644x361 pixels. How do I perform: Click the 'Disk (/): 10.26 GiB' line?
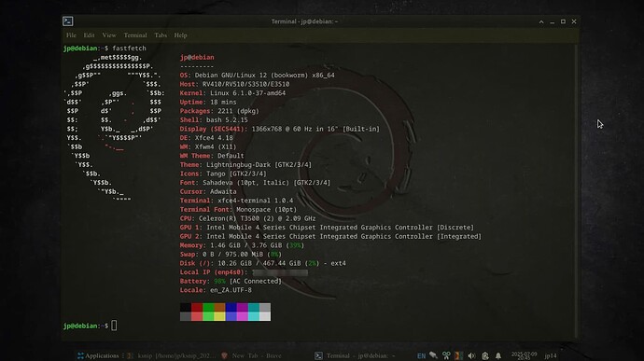click(263, 264)
